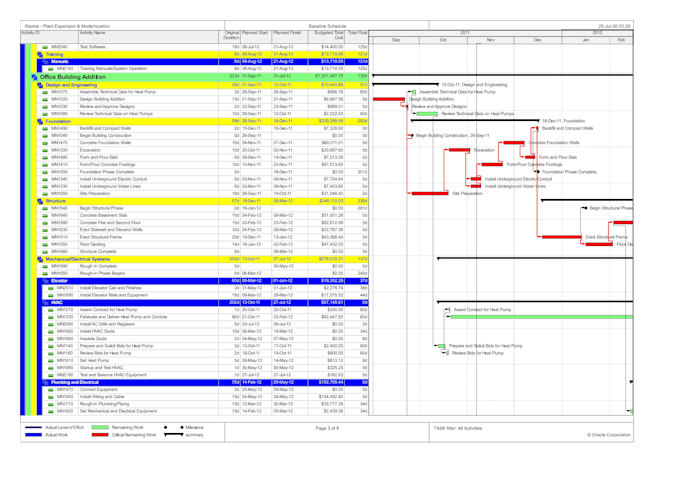Click the folder icon beside the Elevator band
The height and width of the screenshot is (481, 680).
46,281
